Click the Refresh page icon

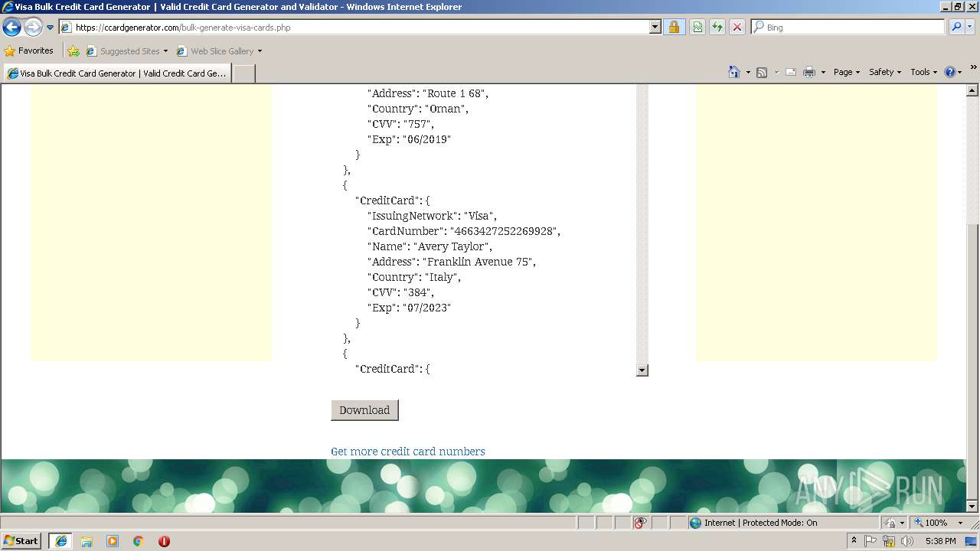[717, 28]
